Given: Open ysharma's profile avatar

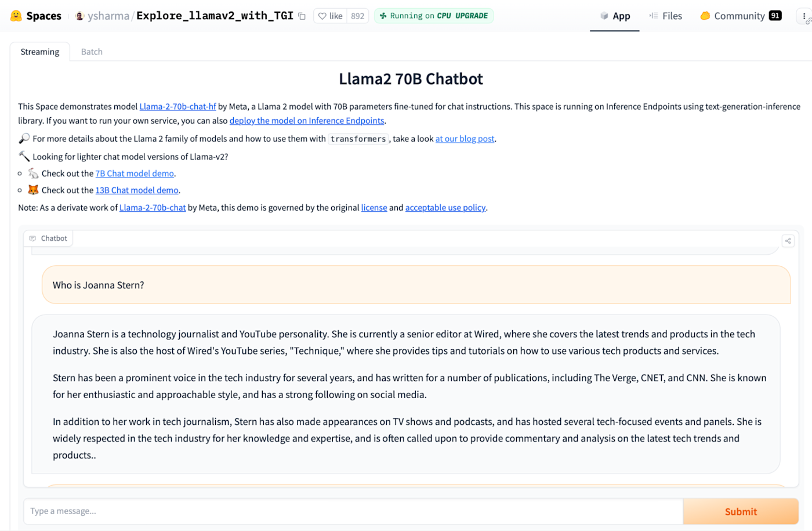Looking at the screenshot, I should point(80,16).
